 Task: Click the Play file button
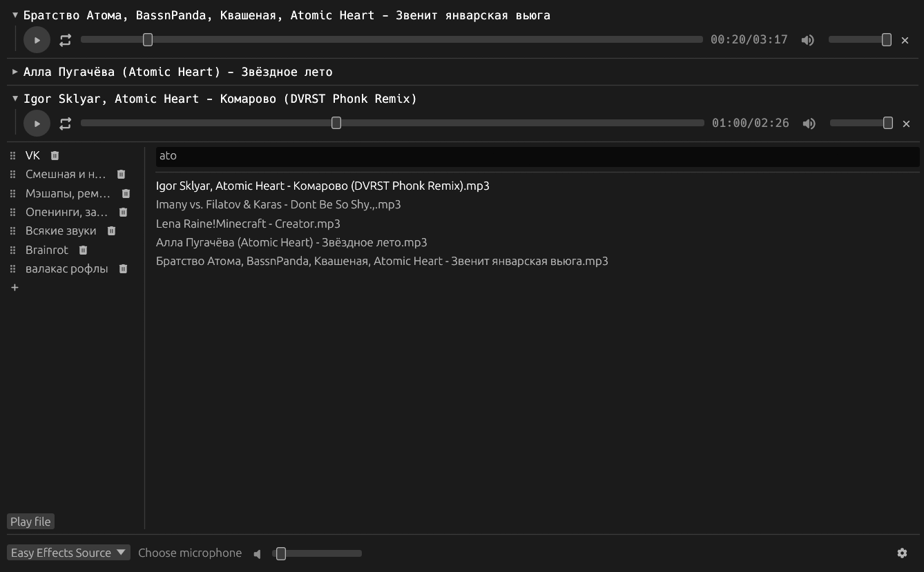point(30,521)
